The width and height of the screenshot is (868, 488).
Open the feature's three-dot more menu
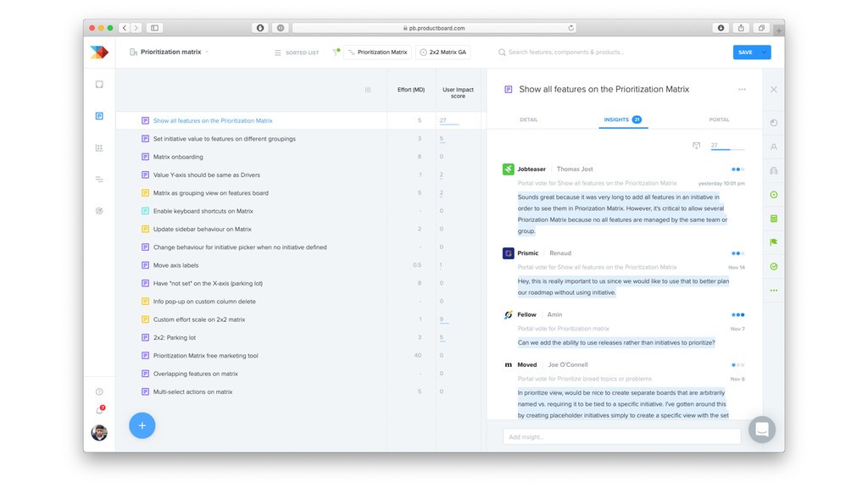(742, 90)
